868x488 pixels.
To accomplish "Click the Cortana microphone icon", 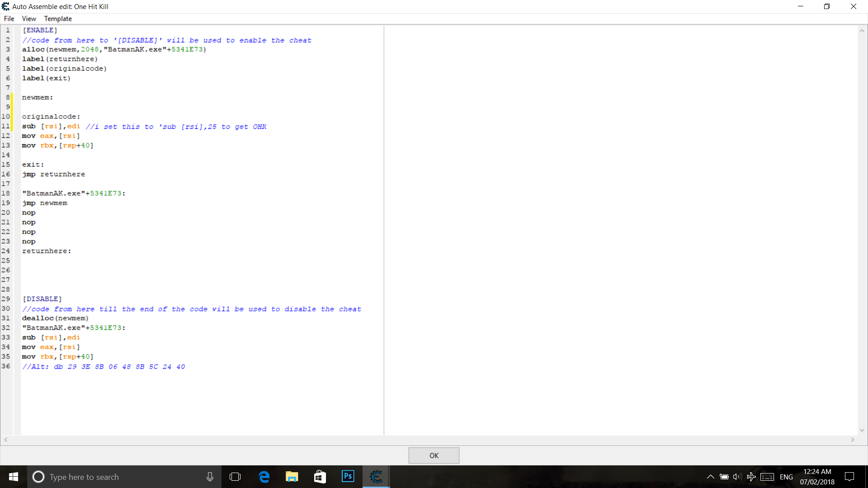I will click(210, 477).
